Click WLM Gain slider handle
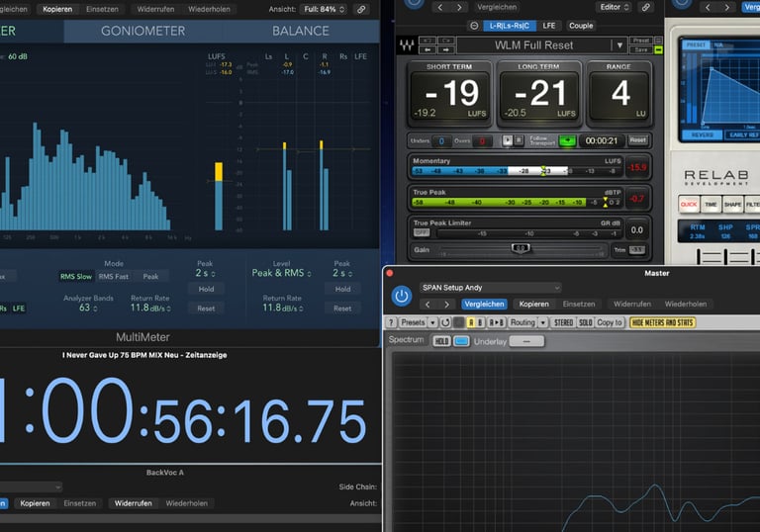760x532 pixels. (x=521, y=248)
